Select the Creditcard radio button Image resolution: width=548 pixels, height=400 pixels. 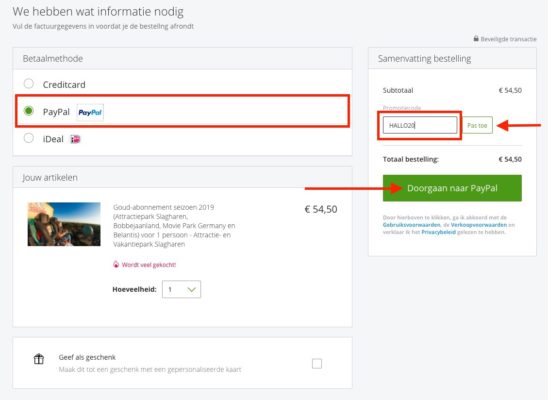(29, 84)
